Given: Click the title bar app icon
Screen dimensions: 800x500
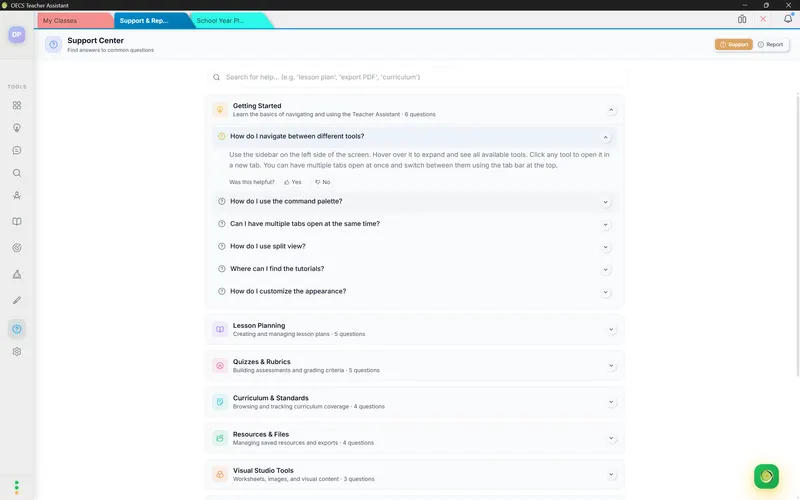Looking at the screenshot, I should coord(5,5).
